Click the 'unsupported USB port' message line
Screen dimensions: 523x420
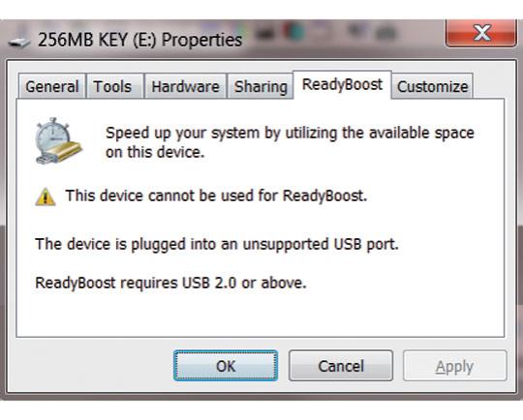[x=217, y=244]
